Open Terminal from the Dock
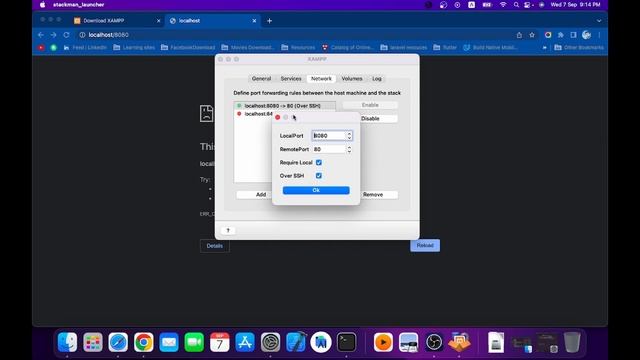This screenshot has height=360, width=640. pos(347,342)
